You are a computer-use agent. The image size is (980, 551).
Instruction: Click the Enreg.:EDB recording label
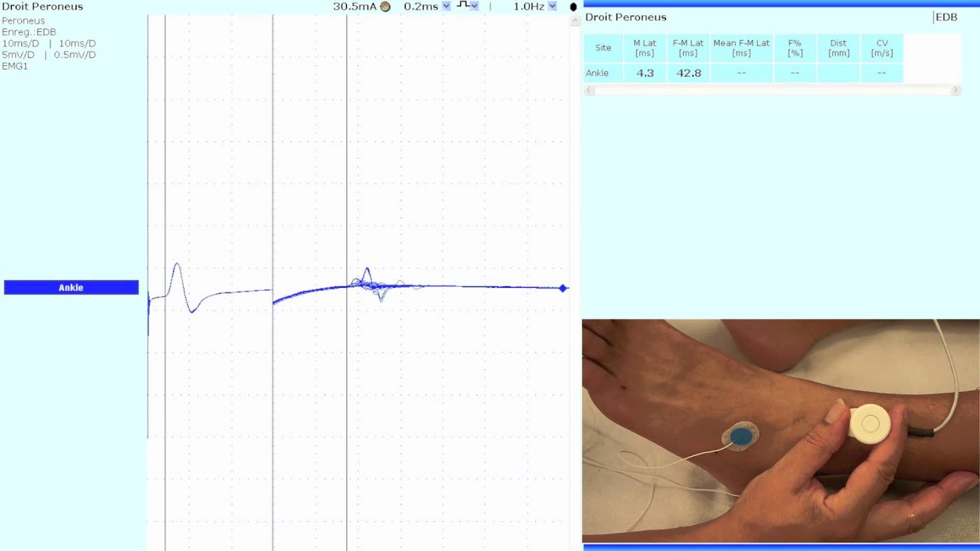(29, 32)
